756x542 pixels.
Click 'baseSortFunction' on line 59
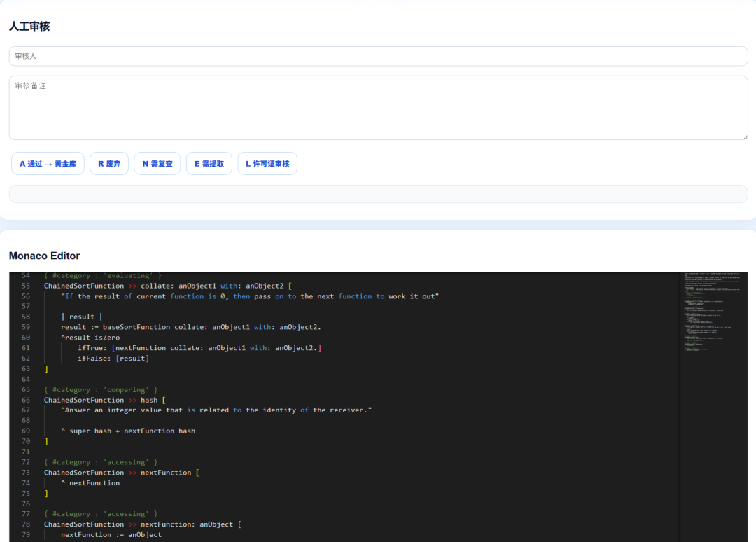click(136, 327)
